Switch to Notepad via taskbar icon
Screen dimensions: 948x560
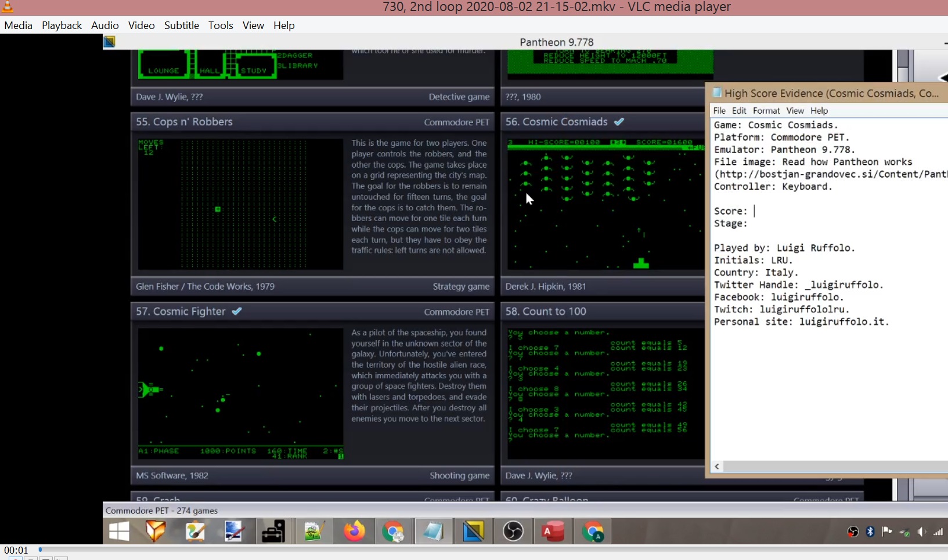point(433,531)
